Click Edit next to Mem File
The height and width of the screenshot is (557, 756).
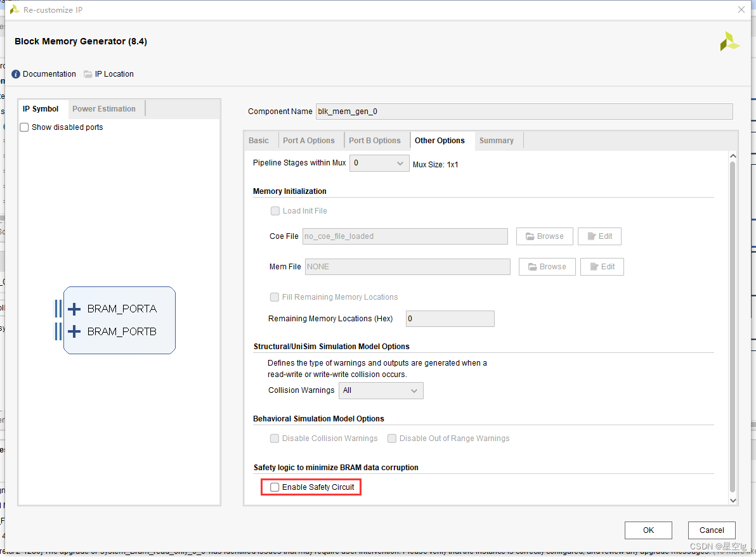click(602, 267)
